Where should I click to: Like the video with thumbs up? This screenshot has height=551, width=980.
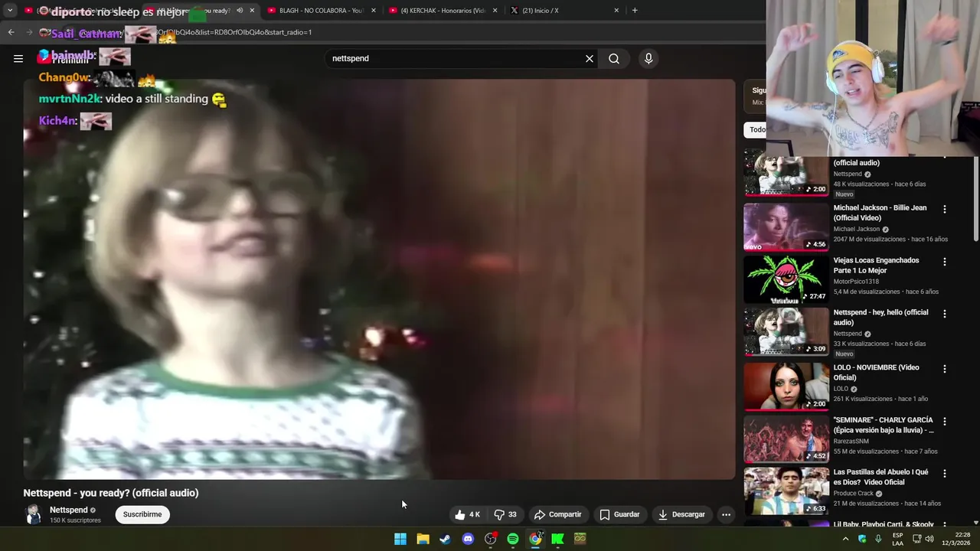tap(467, 514)
